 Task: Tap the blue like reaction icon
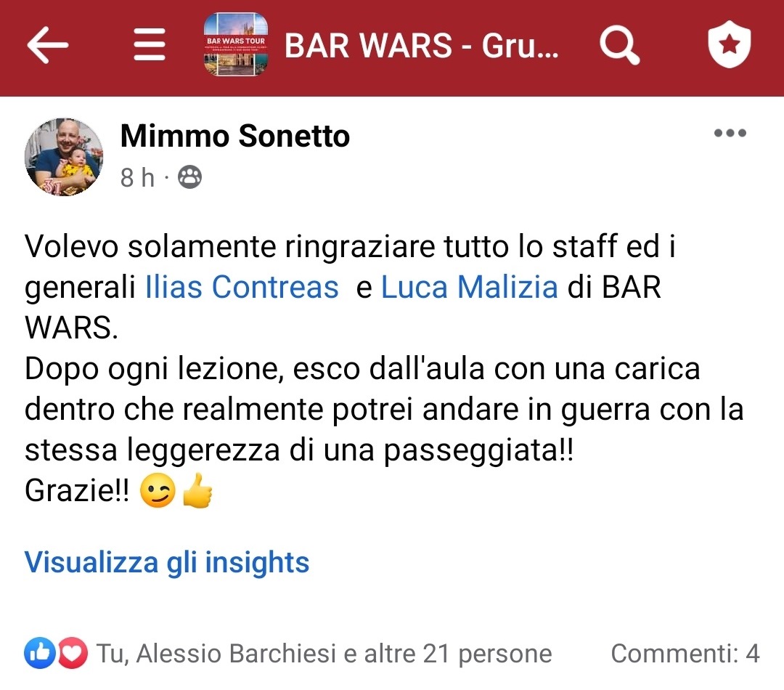(39, 653)
